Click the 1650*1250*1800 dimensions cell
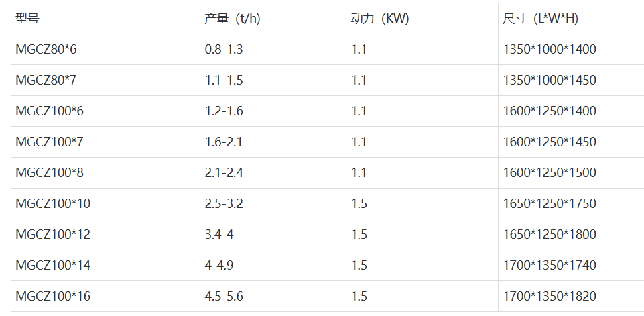 [x=571, y=235]
